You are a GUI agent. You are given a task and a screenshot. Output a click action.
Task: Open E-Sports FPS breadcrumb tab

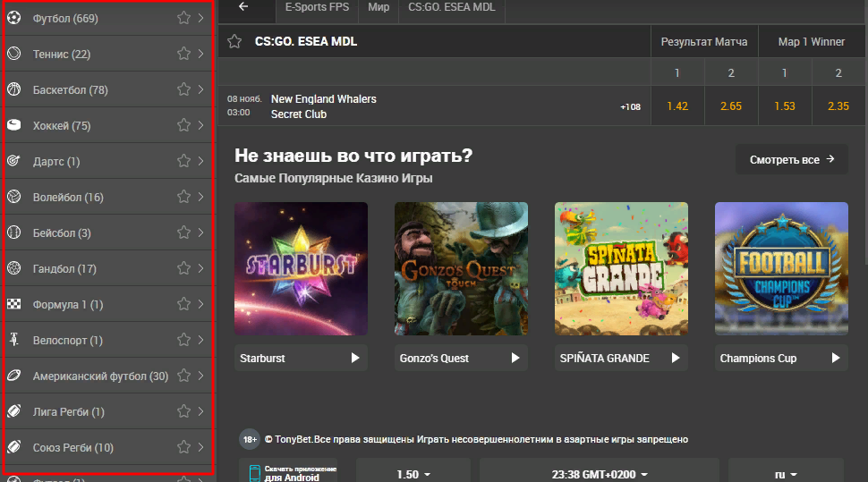(x=317, y=7)
